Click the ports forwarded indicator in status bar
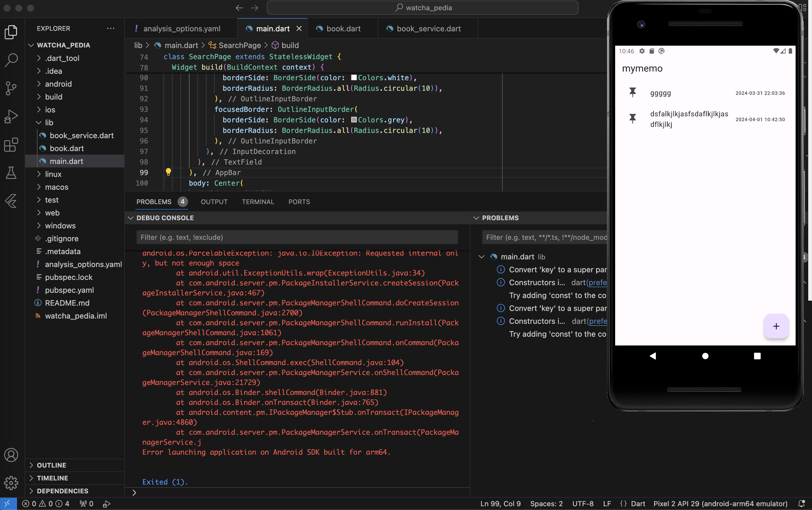The height and width of the screenshot is (510, 812). pyautogui.click(x=86, y=504)
